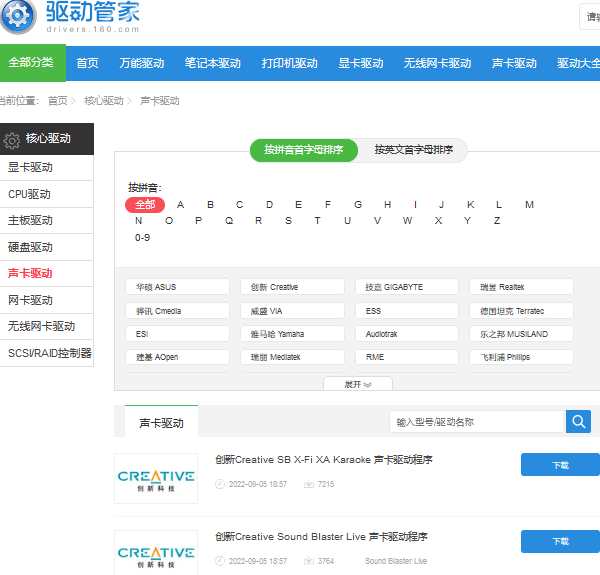Viewport: 600px width, 575px height.
Task: Filter brands by letter M
Action: point(530,205)
